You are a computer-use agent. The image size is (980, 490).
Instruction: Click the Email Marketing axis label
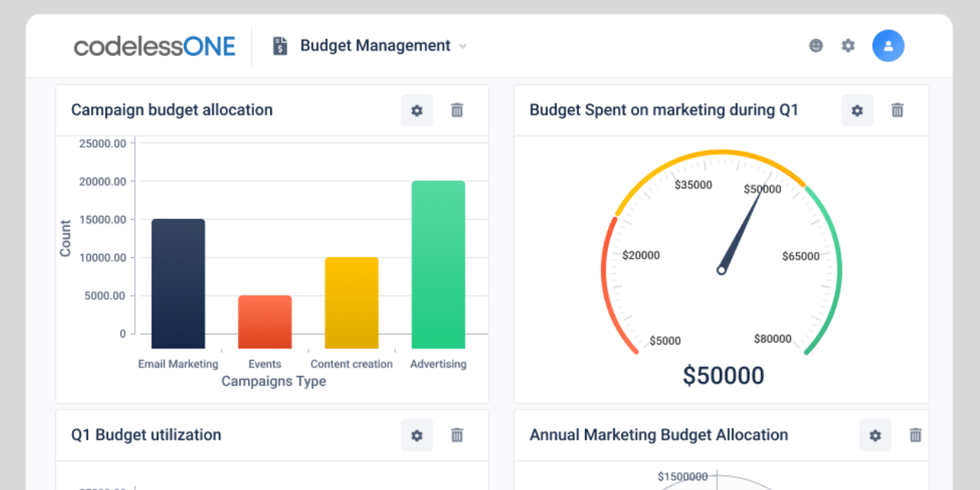click(x=178, y=364)
